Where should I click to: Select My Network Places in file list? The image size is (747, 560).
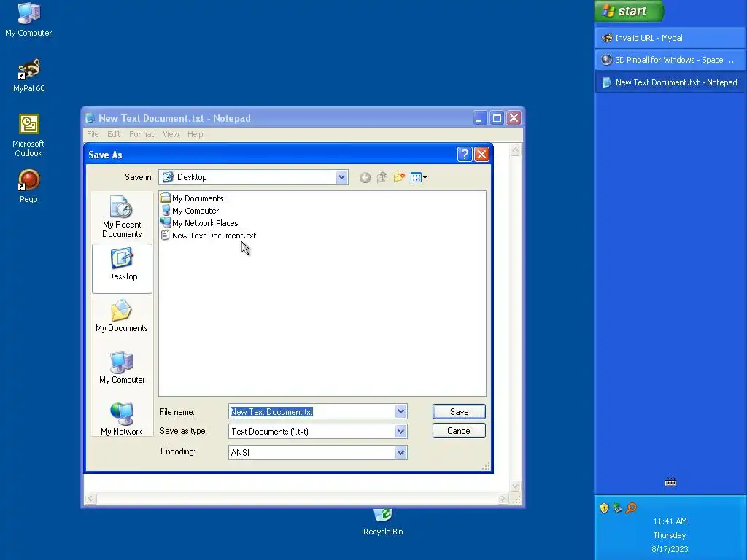pos(200,223)
